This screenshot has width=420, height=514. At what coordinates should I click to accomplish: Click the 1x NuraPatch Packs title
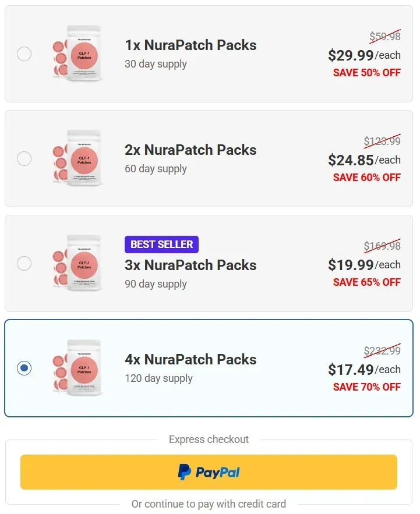[x=191, y=45]
